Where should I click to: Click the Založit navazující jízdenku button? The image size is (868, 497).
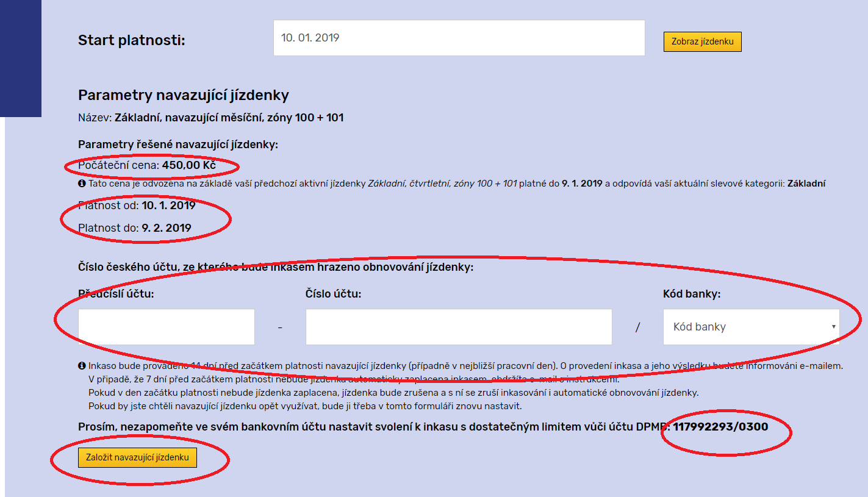click(137, 457)
